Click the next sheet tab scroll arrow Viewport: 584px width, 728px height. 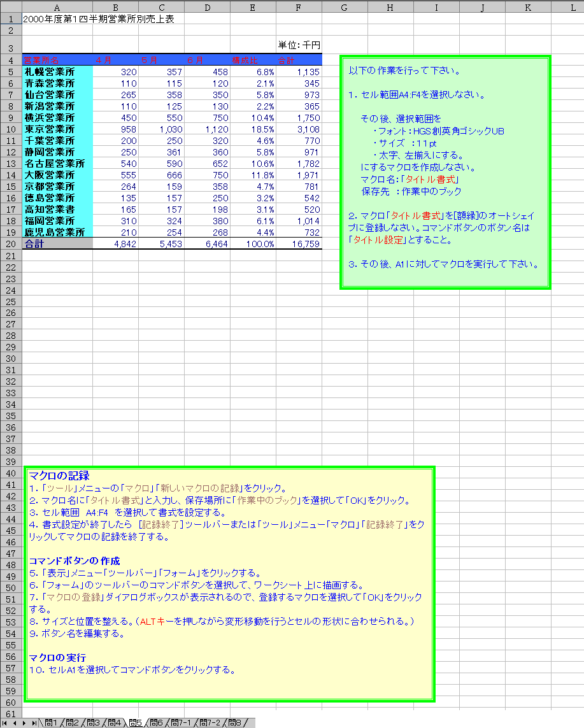pyautogui.click(x=24, y=723)
